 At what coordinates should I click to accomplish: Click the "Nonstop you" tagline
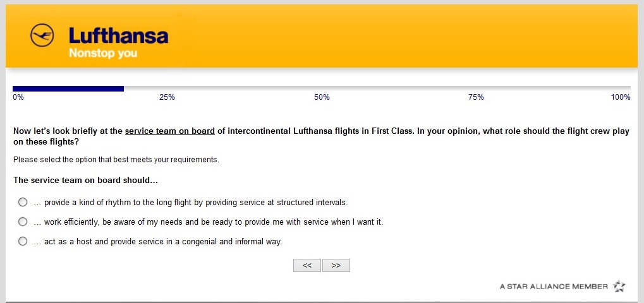(x=102, y=53)
